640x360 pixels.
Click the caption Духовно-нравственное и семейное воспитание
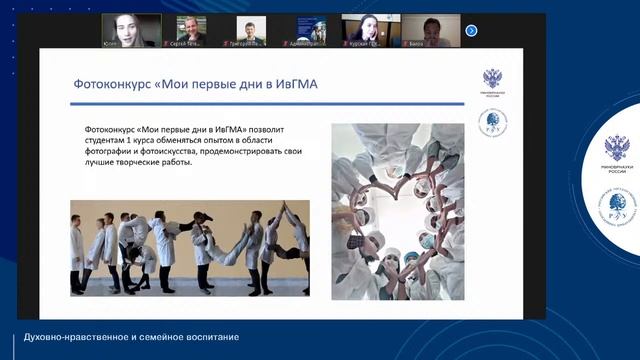[131, 338]
